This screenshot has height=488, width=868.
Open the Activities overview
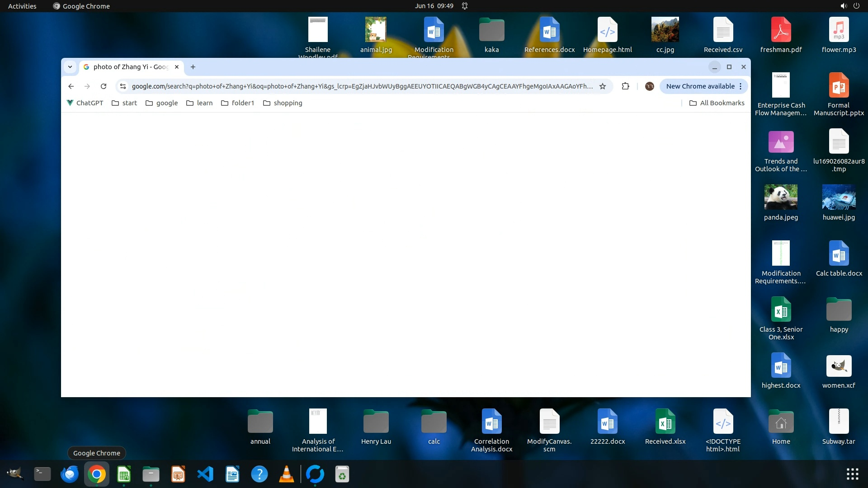click(22, 6)
